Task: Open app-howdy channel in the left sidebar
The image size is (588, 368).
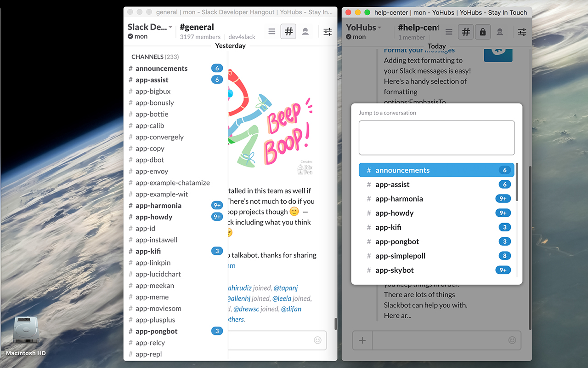Action: (175, 217)
